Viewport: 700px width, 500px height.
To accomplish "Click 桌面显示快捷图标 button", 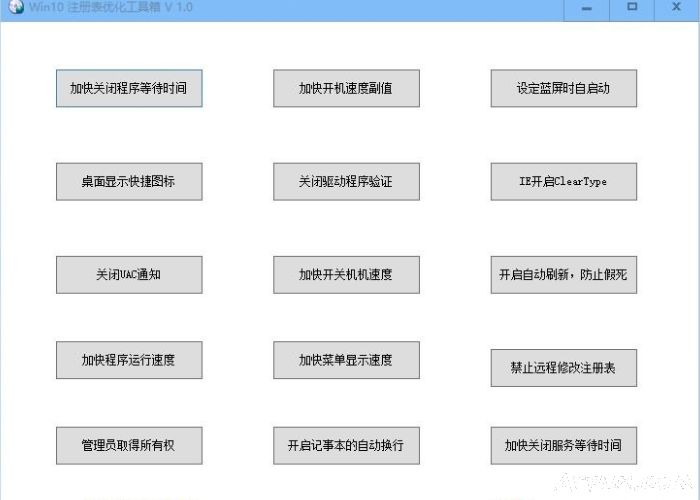I will click(129, 182).
